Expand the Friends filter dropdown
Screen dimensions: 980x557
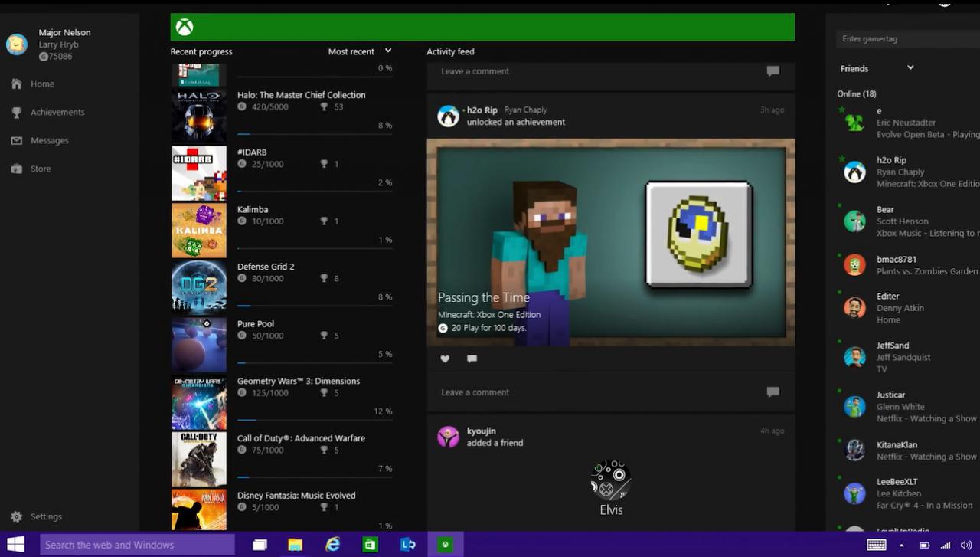(x=877, y=68)
